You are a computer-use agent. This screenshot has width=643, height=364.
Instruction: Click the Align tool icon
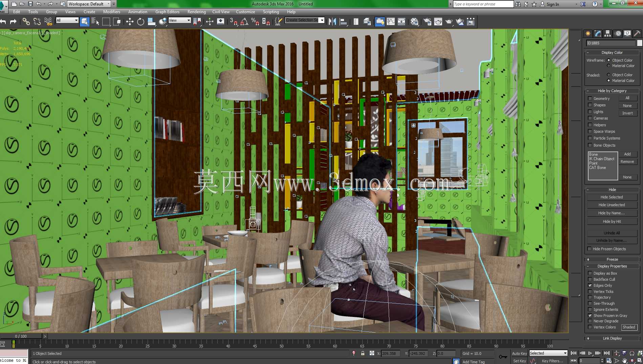click(x=343, y=22)
